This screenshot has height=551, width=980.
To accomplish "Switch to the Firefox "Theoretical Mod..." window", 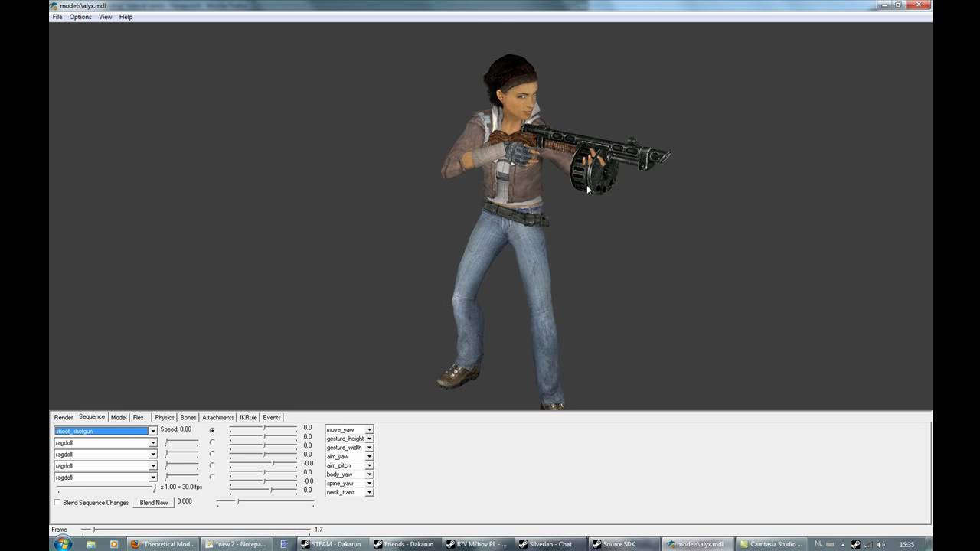I will click(163, 544).
